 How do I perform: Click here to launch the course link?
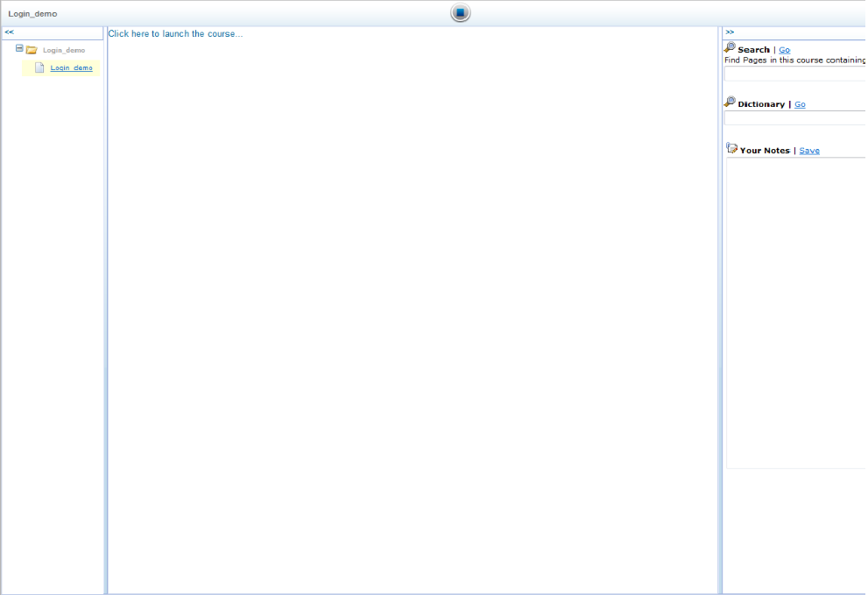pyautogui.click(x=175, y=34)
